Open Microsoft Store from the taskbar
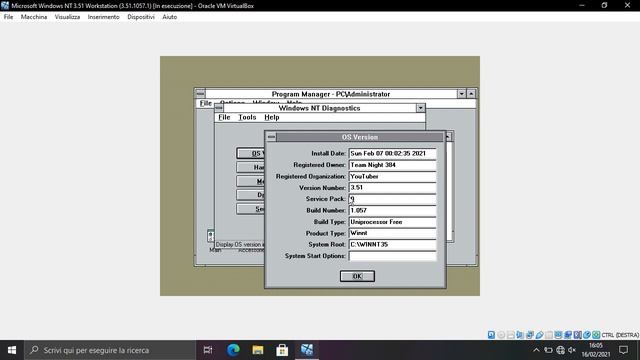The width and height of the screenshot is (640, 360). (282, 350)
